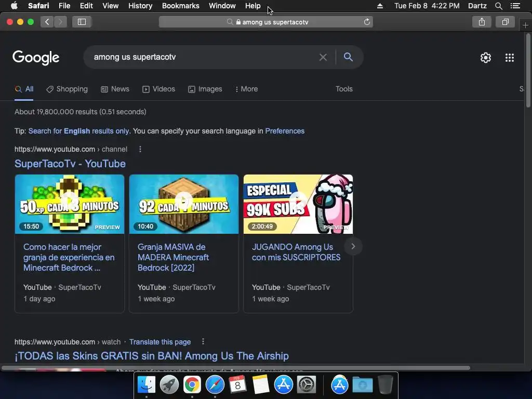Click the horizontal scrollbar at page bottom
The width and height of the screenshot is (532, 399).
click(236, 368)
